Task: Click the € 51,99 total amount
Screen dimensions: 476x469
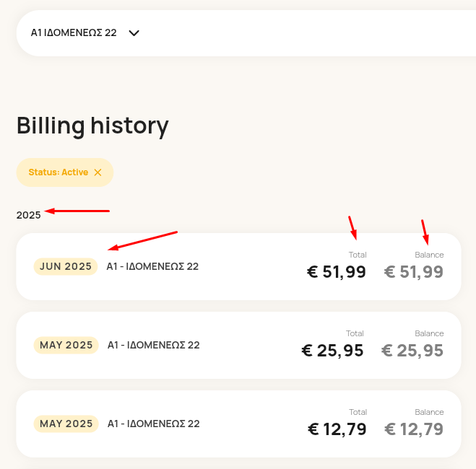Action: click(337, 271)
